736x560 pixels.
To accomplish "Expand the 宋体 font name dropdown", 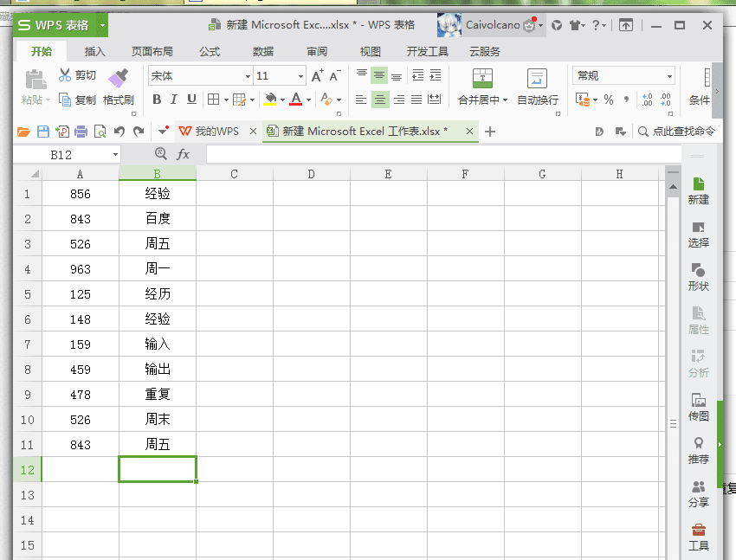I will pyautogui.click(x=248, y=76).
